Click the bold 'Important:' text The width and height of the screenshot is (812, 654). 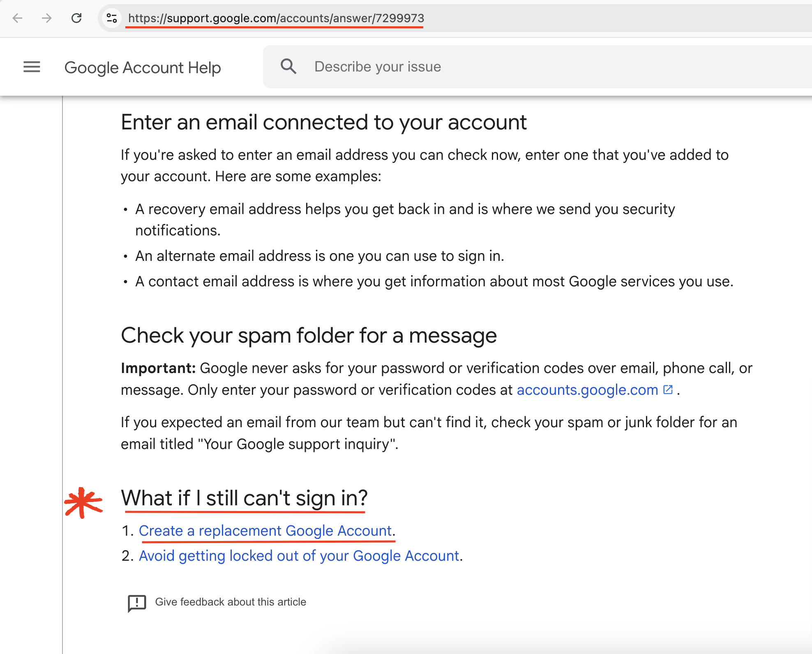(158, 368)
